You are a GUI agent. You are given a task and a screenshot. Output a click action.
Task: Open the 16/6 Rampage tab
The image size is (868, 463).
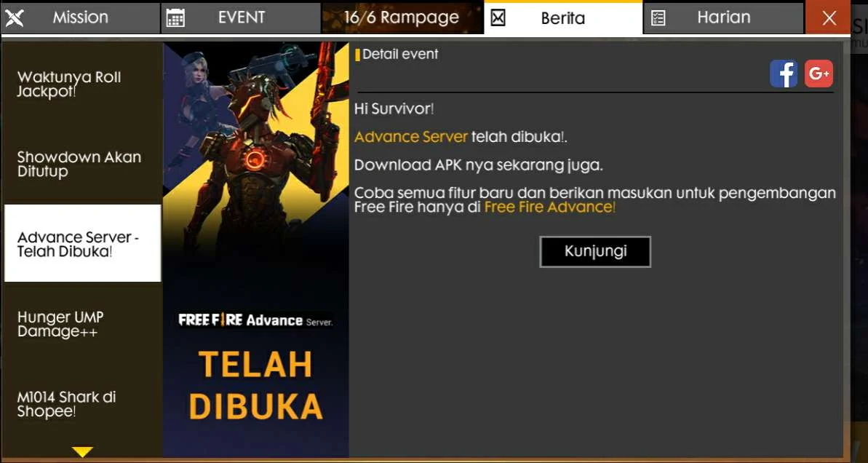pos(402,17)
